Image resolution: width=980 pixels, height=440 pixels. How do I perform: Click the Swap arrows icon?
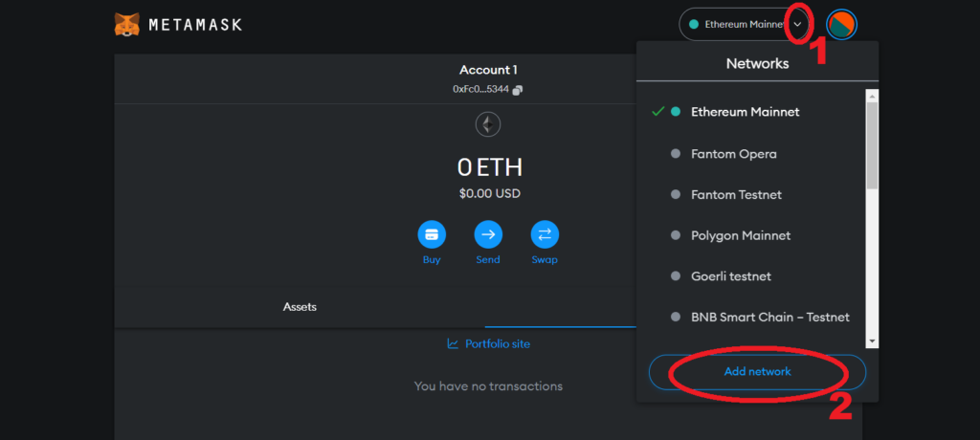pyautogui.click(x=545, y=234)
